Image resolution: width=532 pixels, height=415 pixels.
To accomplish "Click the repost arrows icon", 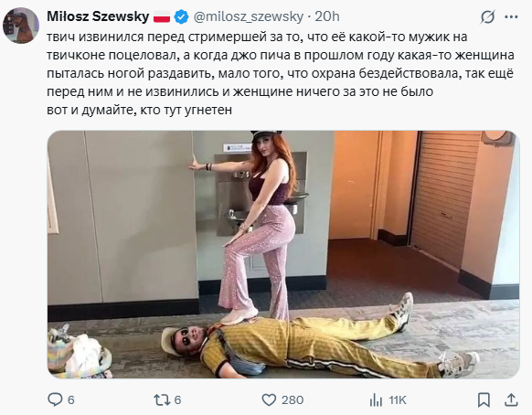I will click(162, 399).
